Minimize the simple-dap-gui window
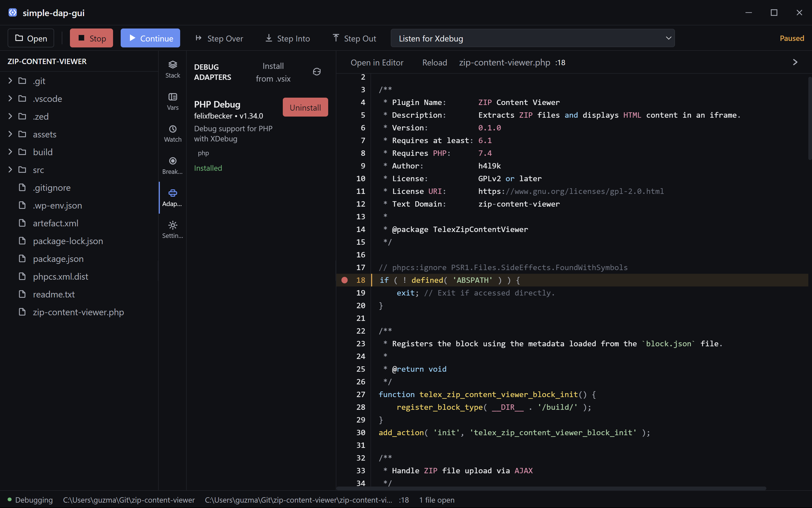 [x=749, y=12]
